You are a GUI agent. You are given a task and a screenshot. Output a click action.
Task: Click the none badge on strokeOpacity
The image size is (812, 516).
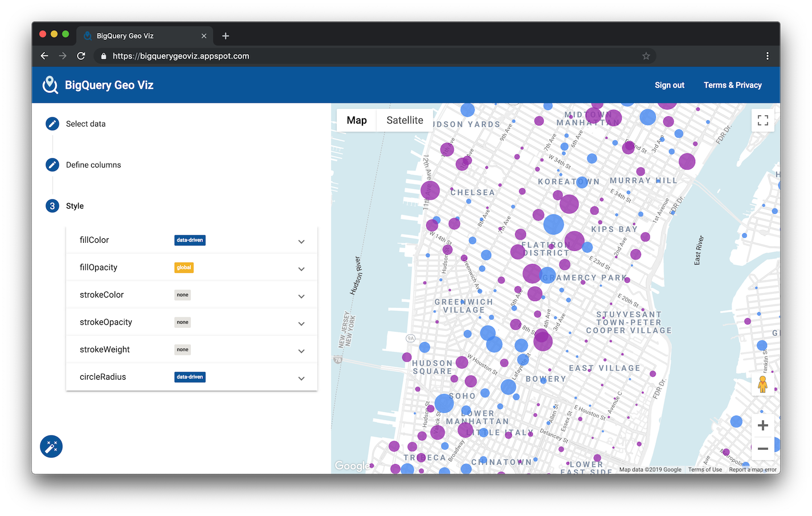[x=182, y=322]
